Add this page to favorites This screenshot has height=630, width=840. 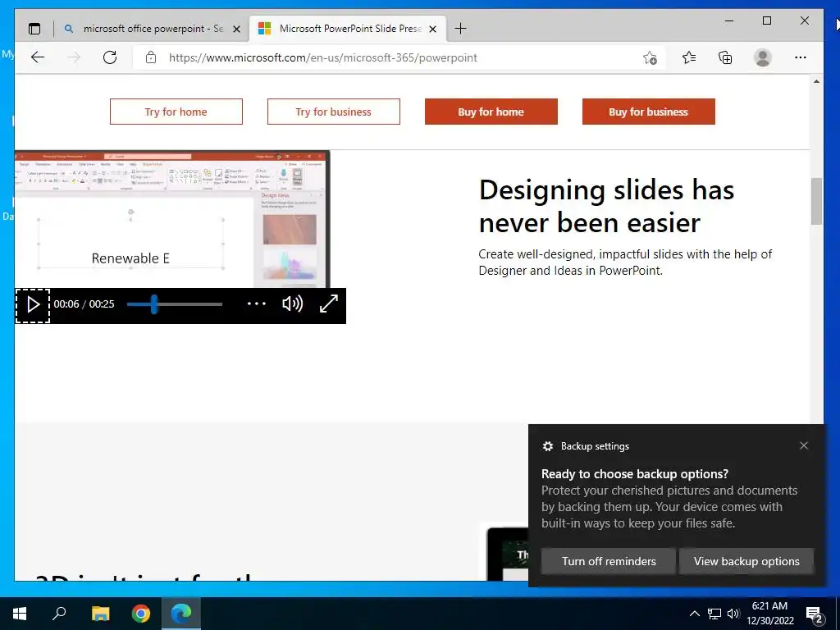(650, 57)
